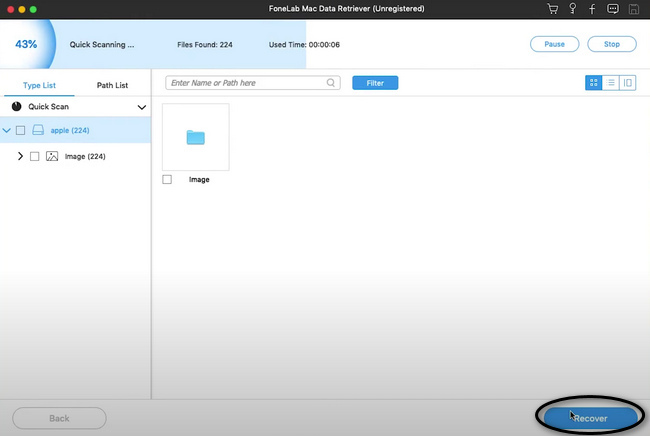
Task: Open the Filter options
Action: point(375,83)
